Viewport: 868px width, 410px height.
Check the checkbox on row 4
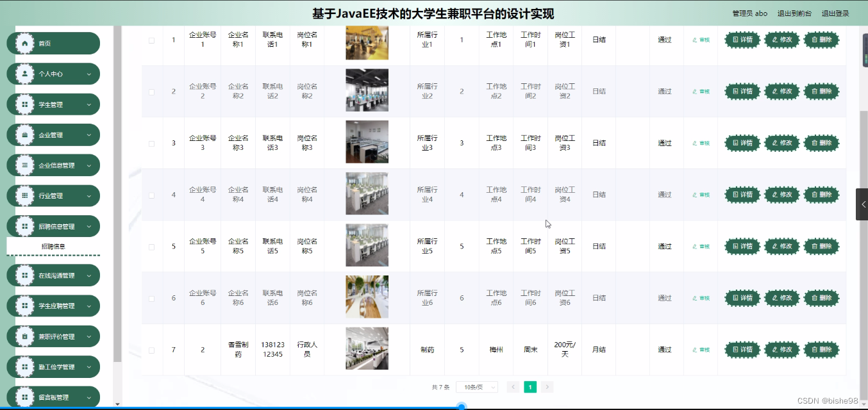151,194
